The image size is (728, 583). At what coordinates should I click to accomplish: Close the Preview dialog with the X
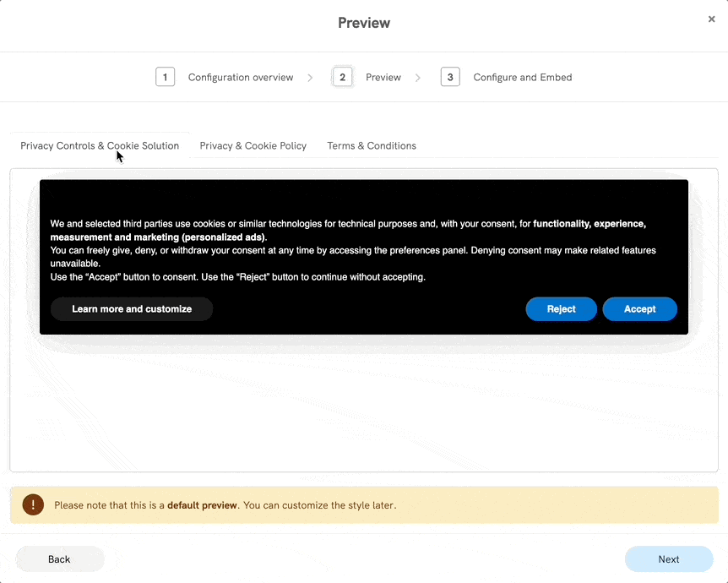coord(712,19)
